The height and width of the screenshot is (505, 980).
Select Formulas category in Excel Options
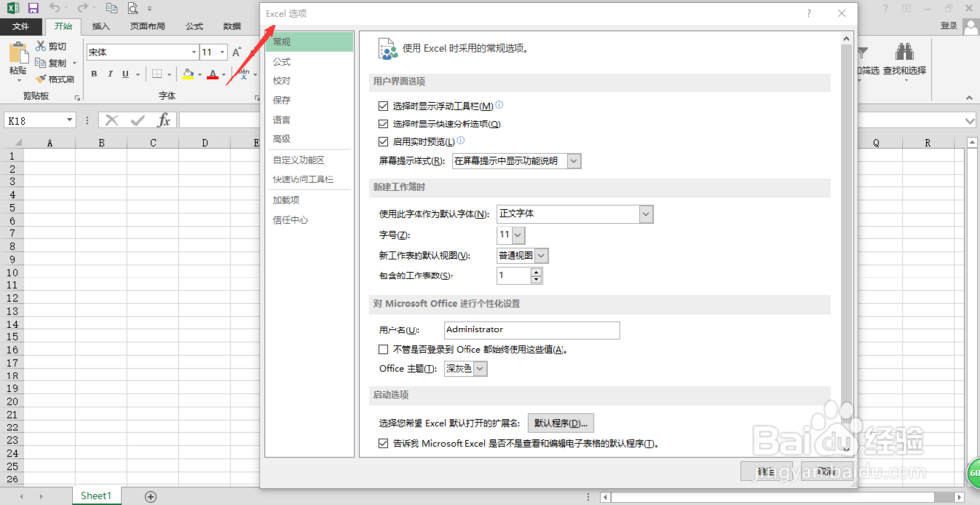pyautogui.click(x=310, y=62)
